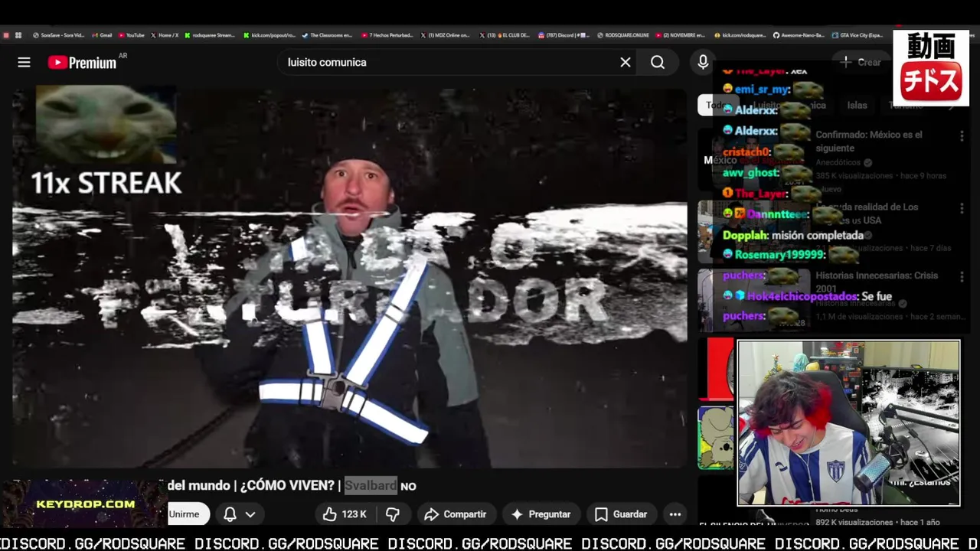980x551 pixels.
Task: Click chat message 'misión completada' by Dopplah
Action: [818, 236]
